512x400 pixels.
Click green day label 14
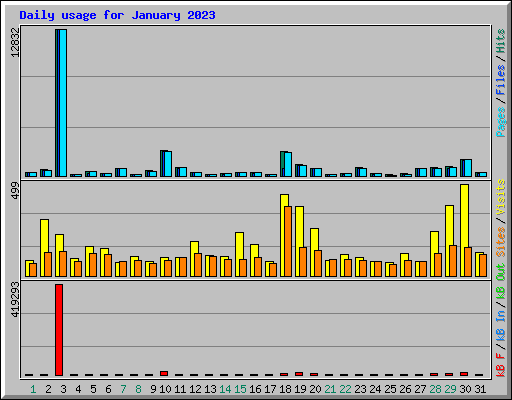click(225, 389)
